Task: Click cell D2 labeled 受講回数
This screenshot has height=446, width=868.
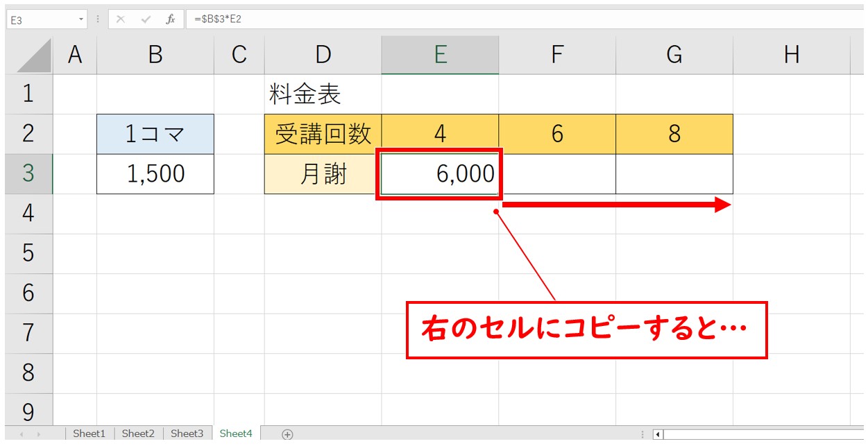Action: [323, 134]
